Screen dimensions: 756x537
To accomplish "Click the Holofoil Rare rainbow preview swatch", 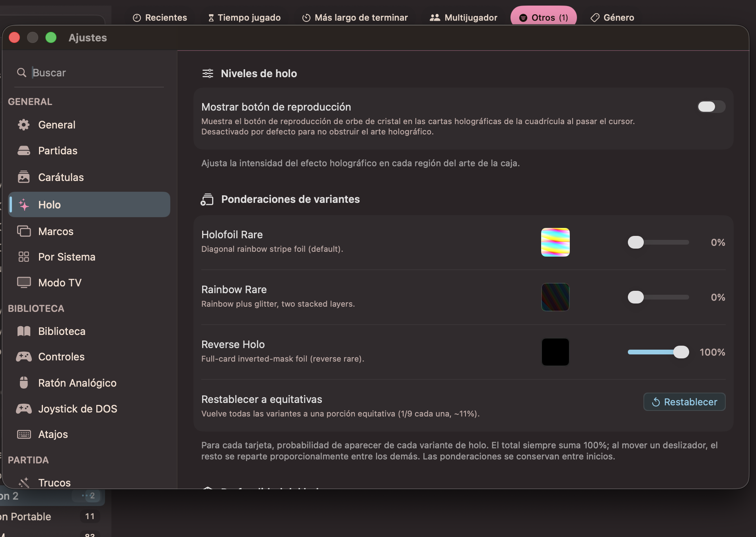I will point(555,242).
